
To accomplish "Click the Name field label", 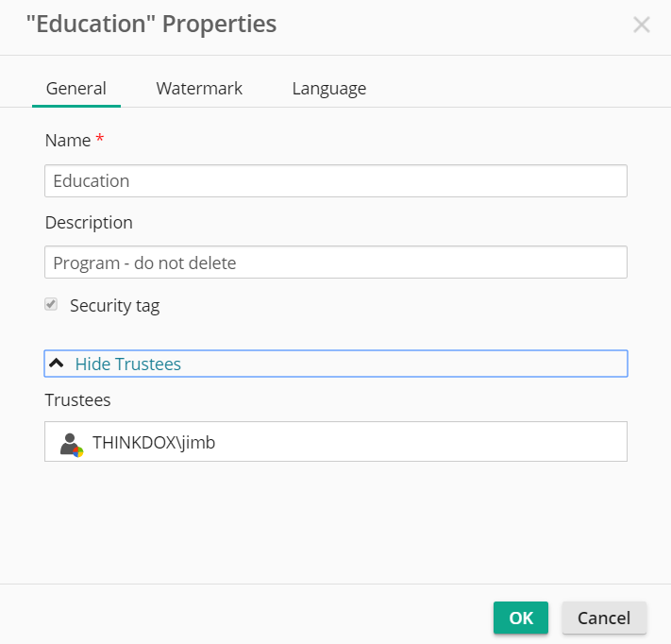I will 68,141.
